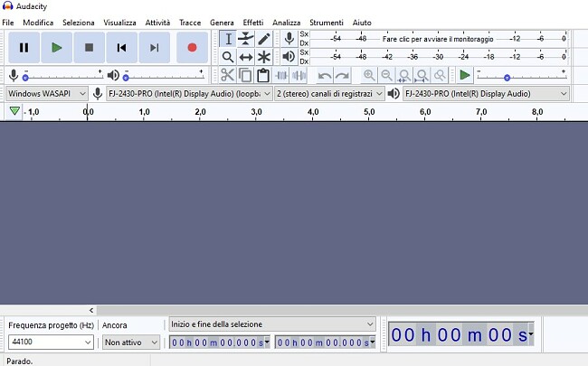Click the Play-at-speed green button
This screenshot has width=588, height=366.
(x=465, y=75)
